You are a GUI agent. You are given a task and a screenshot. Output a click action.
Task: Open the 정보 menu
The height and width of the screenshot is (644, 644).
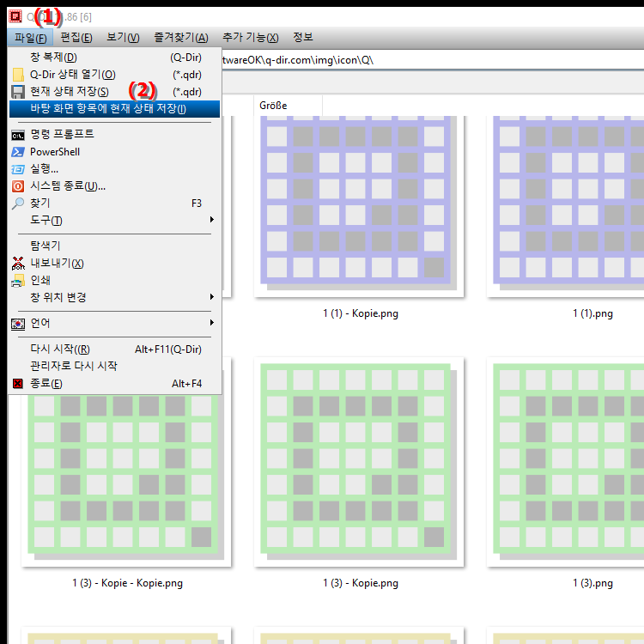(x=303, y=38)
